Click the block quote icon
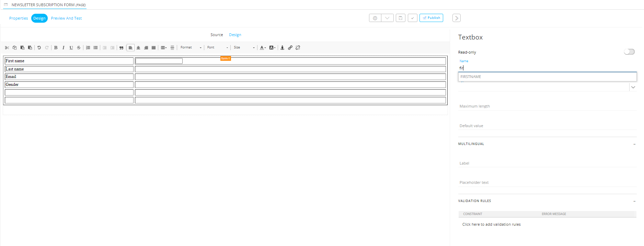Viewport: 644px width, 246px height. (x=121, y=48)
